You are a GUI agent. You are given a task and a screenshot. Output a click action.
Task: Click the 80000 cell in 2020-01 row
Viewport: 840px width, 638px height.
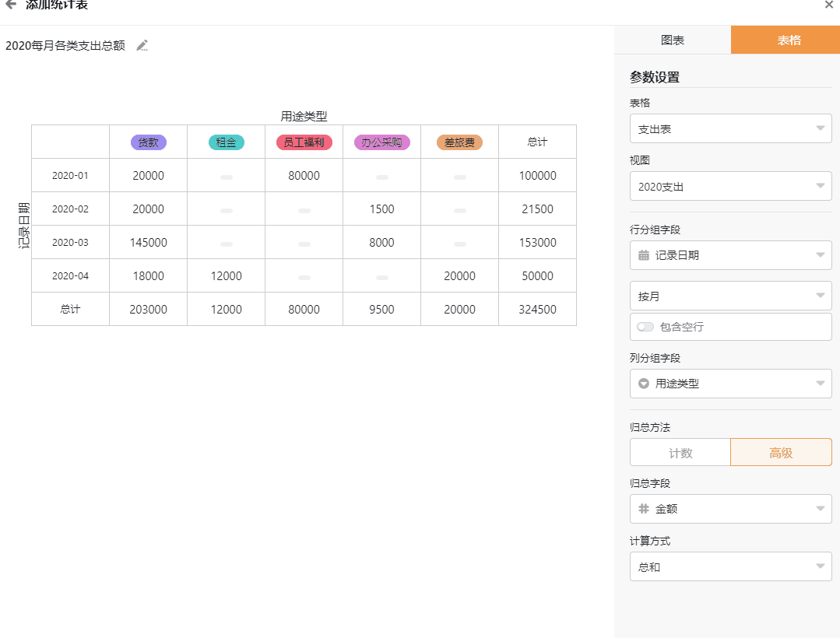pos(304,176)
